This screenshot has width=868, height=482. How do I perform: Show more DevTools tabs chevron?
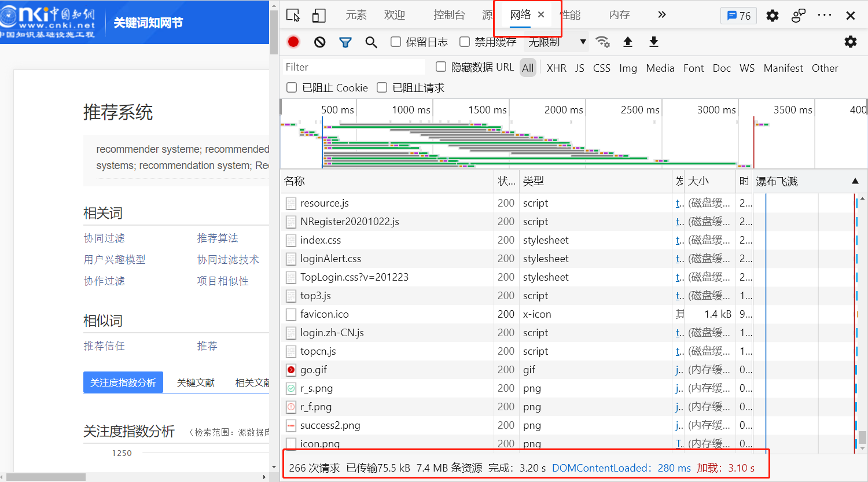tap(662, 15)
